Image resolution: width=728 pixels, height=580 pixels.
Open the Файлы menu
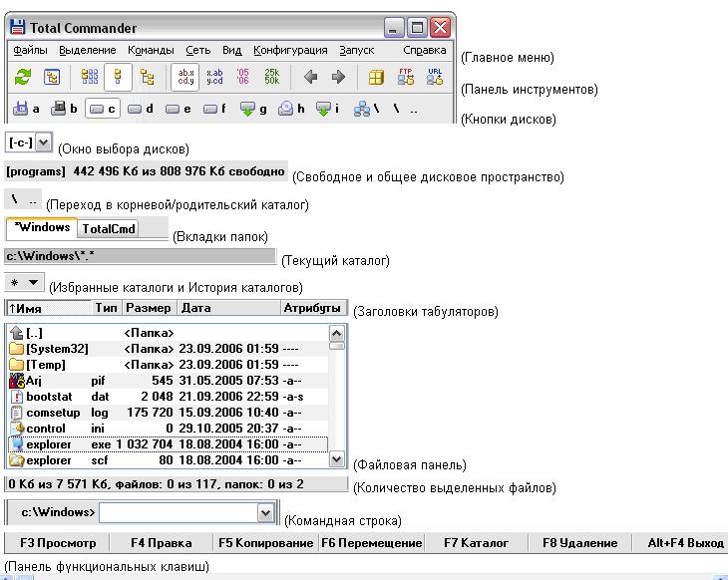tap(30, 50)
